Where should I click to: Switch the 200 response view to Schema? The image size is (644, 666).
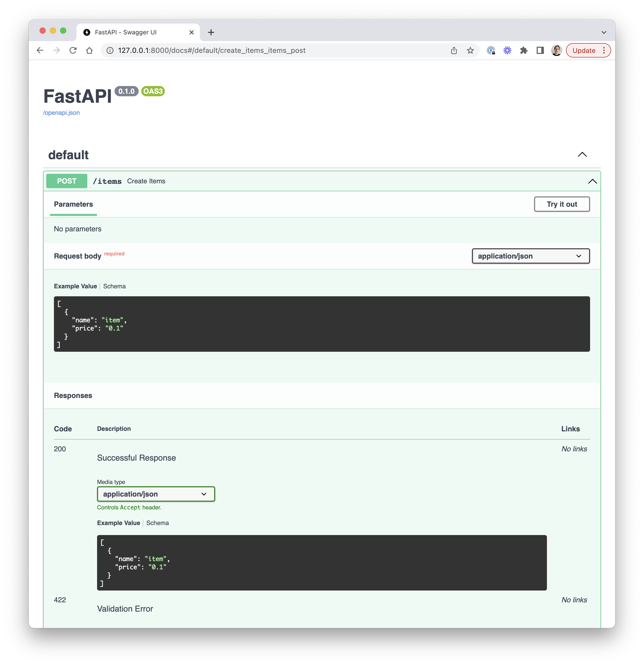pyautogui.click(x=157, y=523)
